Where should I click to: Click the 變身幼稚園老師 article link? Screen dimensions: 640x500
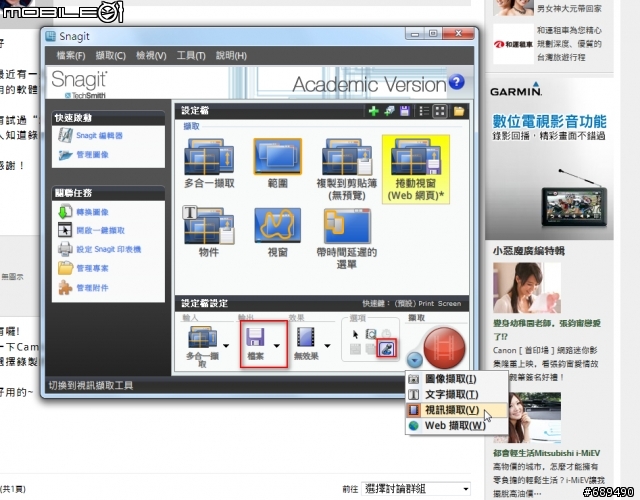(x=547, y=330)
